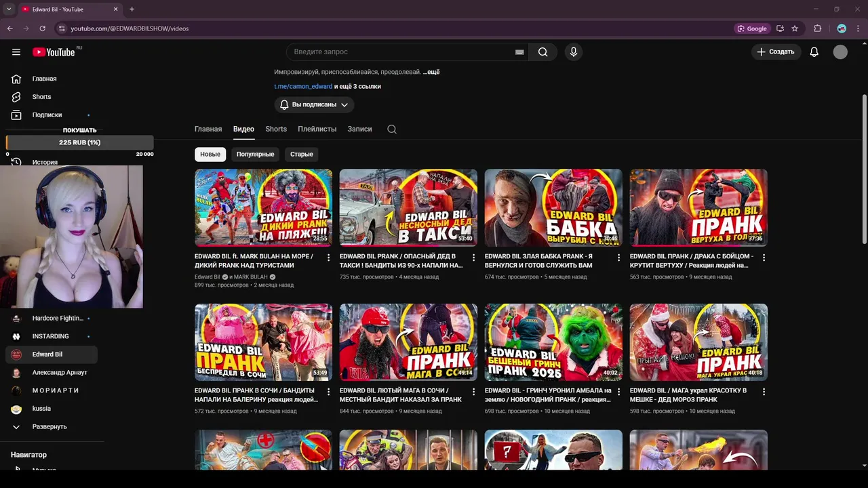Viewport: 868px width, 488px height.
Task: Reload the page with the refresh icon
Action: click(42, 28)
